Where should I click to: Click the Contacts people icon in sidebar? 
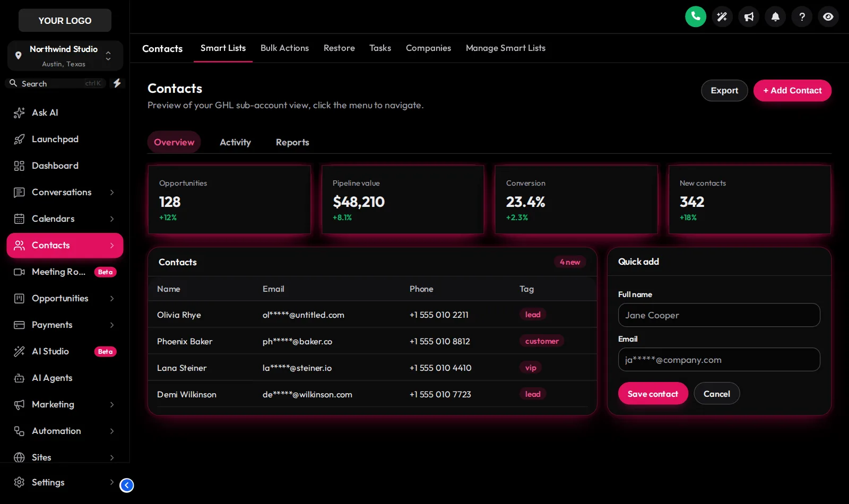[19, 245]
